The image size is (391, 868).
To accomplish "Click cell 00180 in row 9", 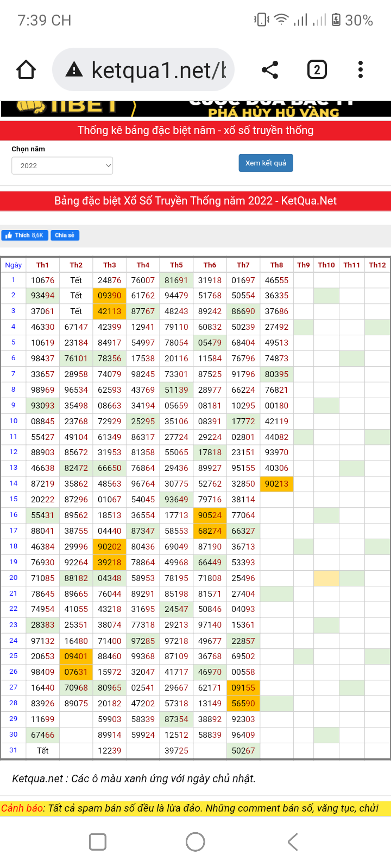I will pyautogui.click(x=277, y=406).
